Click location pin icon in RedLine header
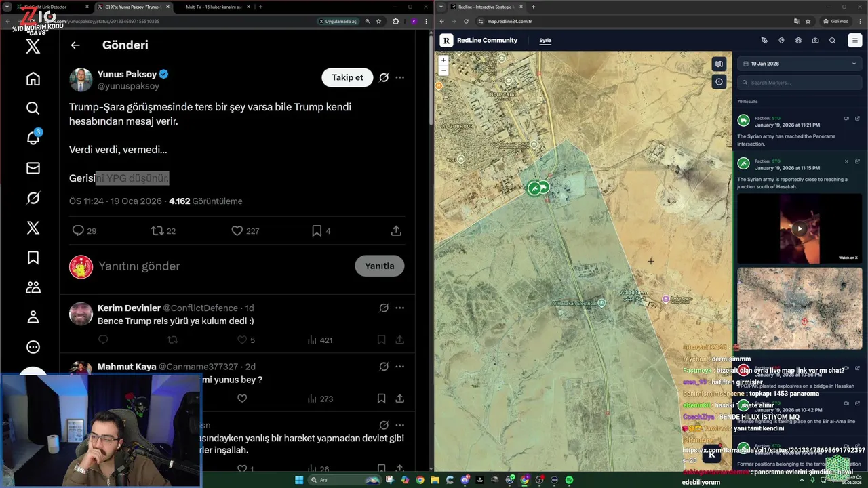868x488 pixels. click(781, 41)
